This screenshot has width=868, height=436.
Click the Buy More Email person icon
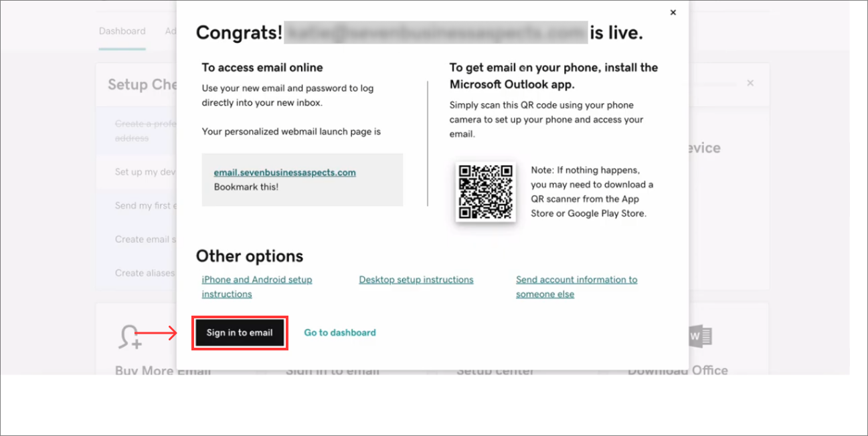[129, 336]
